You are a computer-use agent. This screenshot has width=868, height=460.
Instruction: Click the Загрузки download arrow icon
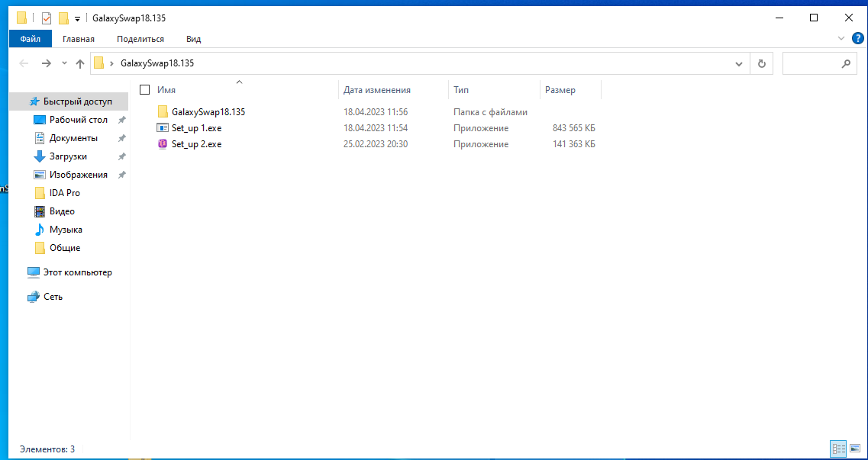(x=39, y=156)
